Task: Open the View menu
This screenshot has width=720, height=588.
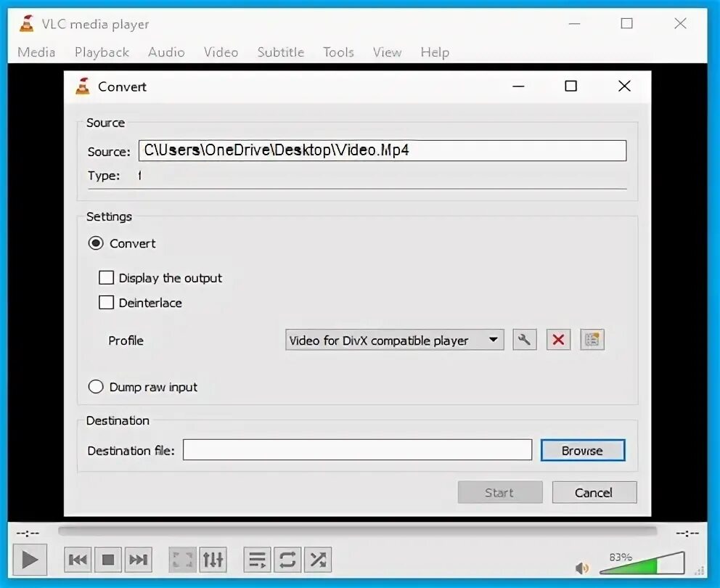Action: pos(387,52)
